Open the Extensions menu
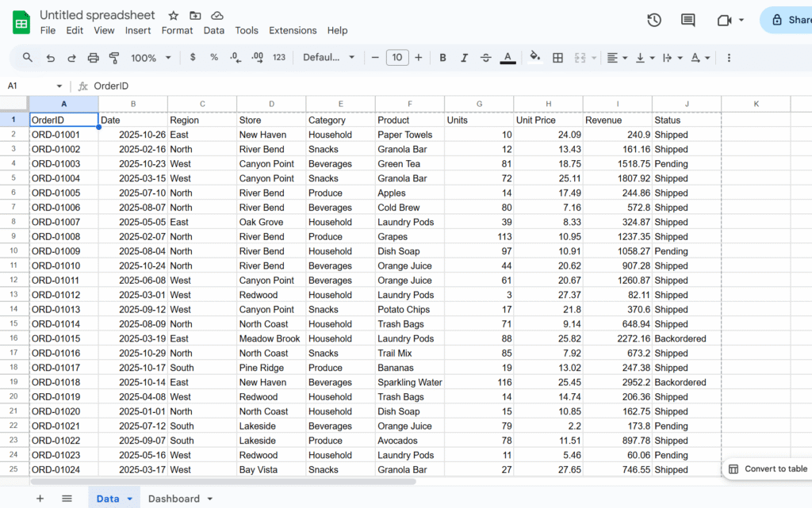812x508 pixels. tap(293, 30)
